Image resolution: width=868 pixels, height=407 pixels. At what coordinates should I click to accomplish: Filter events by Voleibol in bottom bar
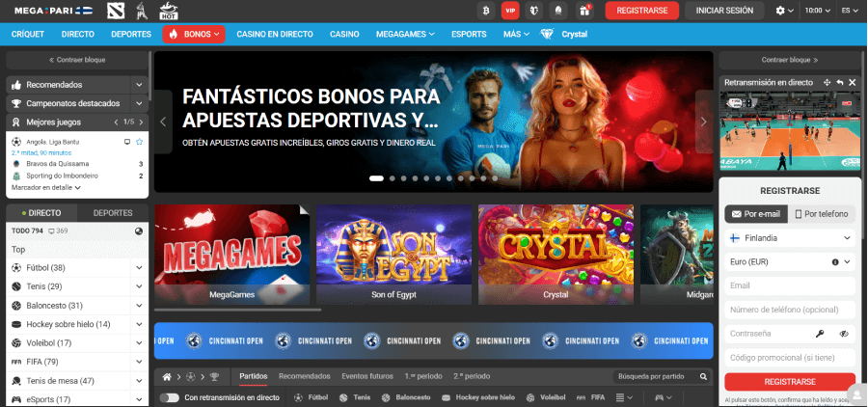[x=546, y=397]
